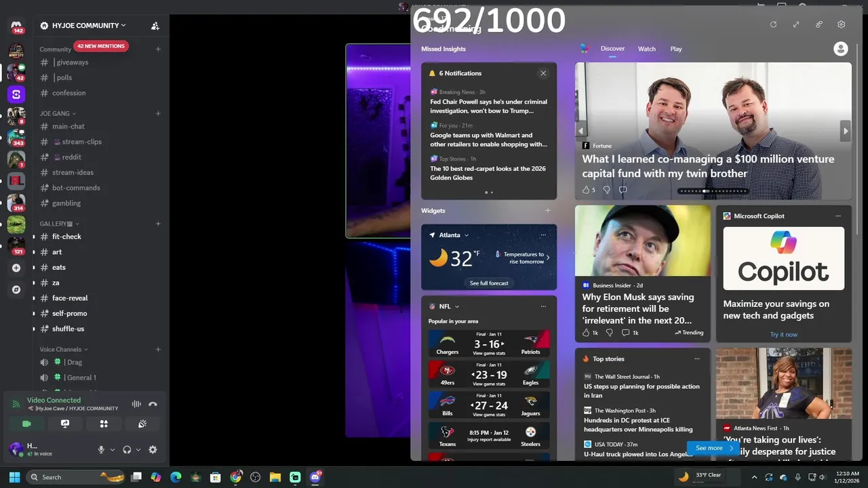Open the Task View taskbar icon
Viewport: 868px width, 488px height.
tap(136, 477)
